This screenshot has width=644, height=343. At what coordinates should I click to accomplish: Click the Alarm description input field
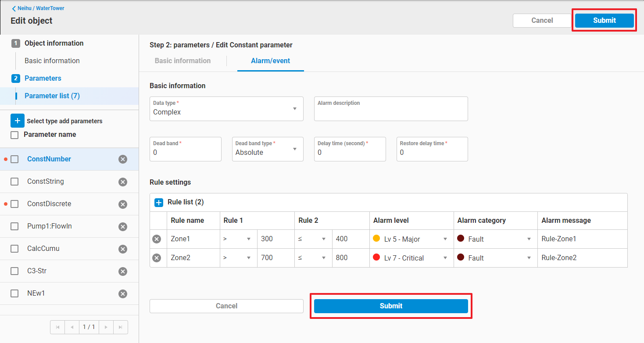tap(390, 112)
